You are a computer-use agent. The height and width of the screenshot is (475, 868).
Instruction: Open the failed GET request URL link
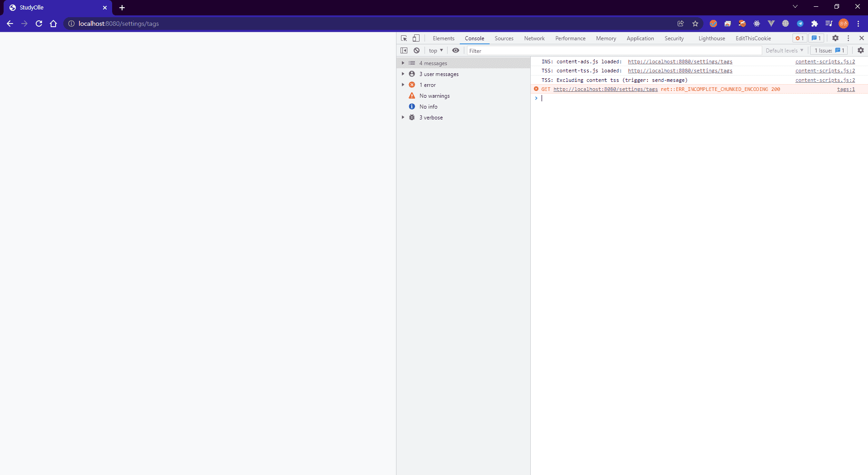605,90
